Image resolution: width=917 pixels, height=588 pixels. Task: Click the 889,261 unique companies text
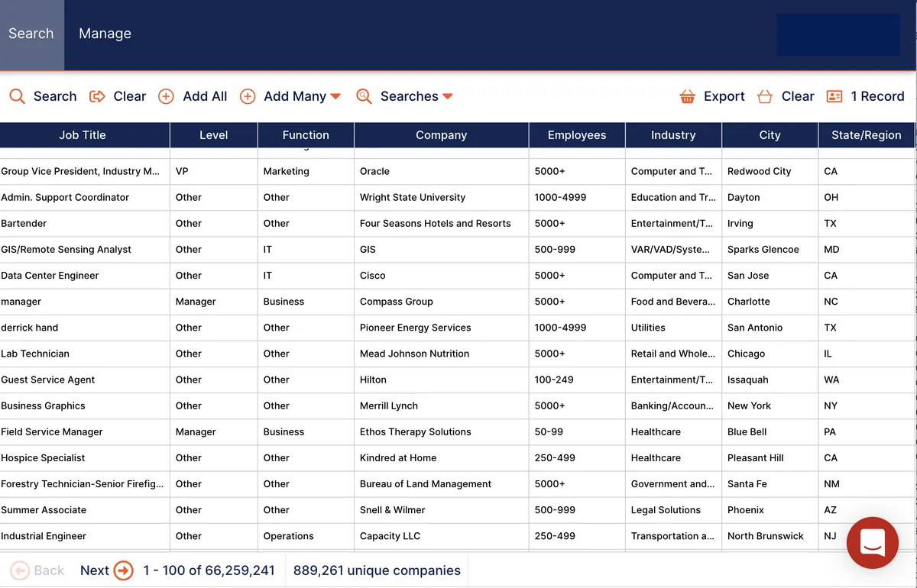[377, 570]
